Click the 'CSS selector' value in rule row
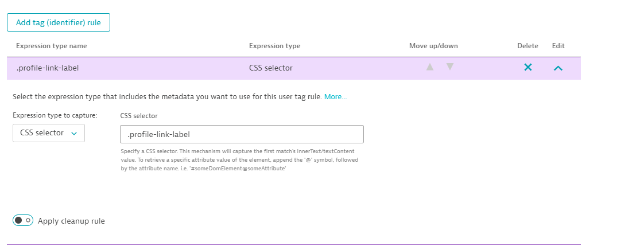The width and height of the screenshot is (644, 246). [x=270, y=68]
